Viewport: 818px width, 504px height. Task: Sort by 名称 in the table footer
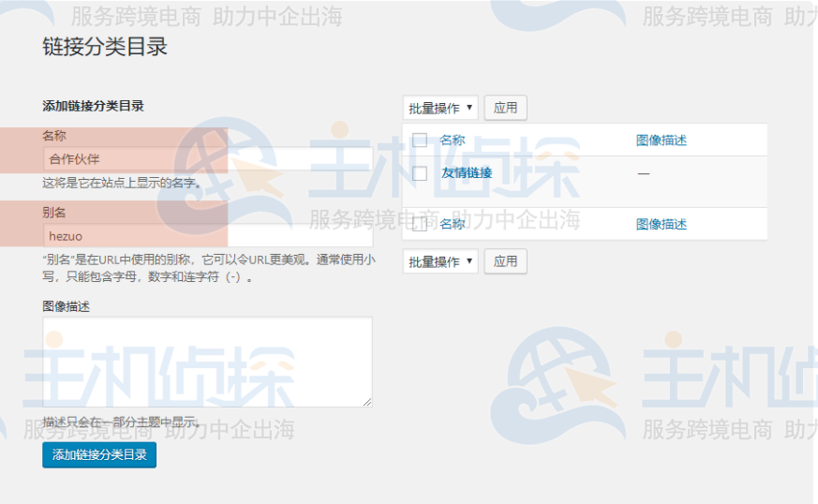point(453,224)
